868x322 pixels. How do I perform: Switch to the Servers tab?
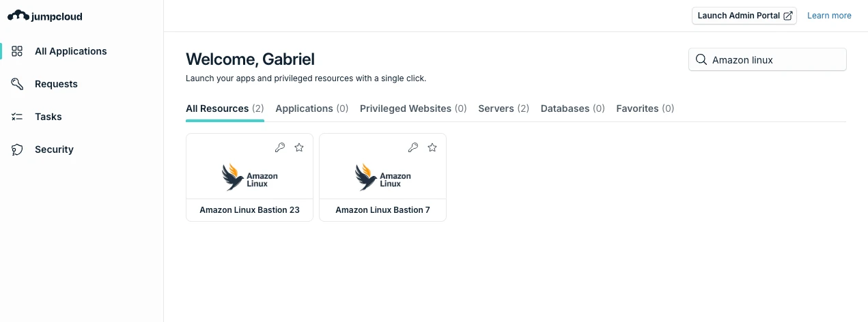pyautogui.click(x=504, y=108)
